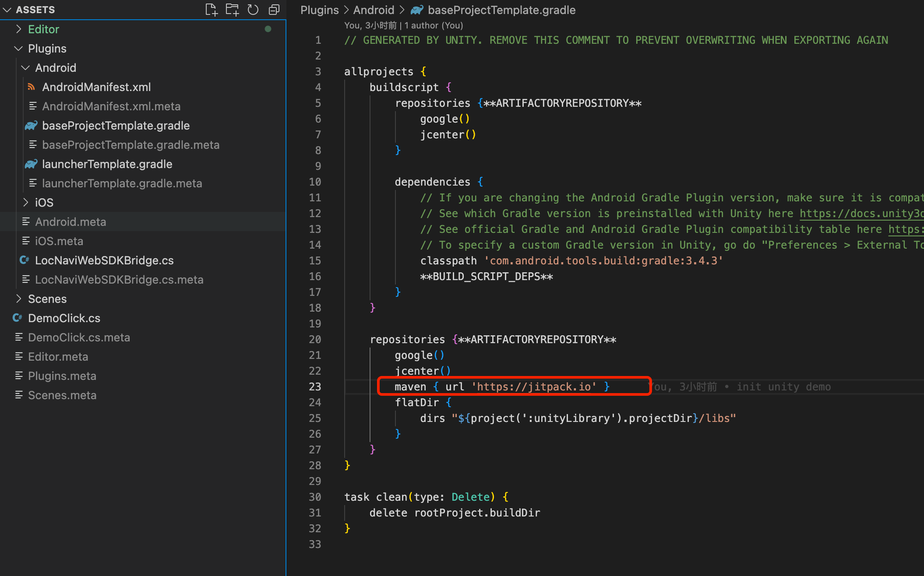
Task: Click the Gradle elephant icon beside baseProjectTemplate.gradle
Action: pos(31,126)
